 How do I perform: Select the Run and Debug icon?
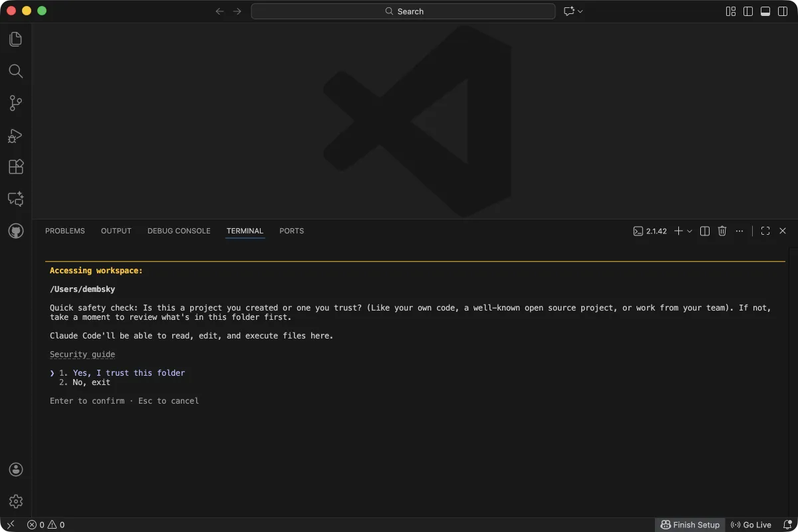pyautogui.click(x=15, y=135)
